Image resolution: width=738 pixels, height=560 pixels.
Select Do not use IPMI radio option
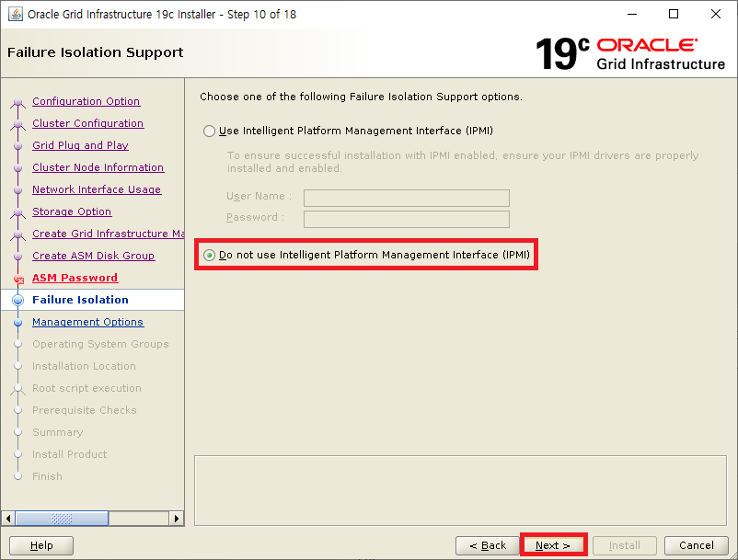209,255
